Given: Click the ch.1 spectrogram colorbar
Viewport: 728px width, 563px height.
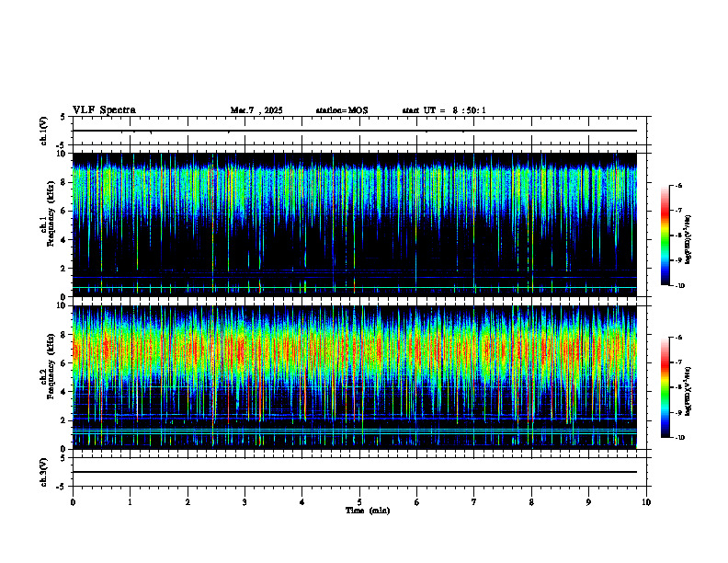Looking at the screenshot, I should click(665, 236).
